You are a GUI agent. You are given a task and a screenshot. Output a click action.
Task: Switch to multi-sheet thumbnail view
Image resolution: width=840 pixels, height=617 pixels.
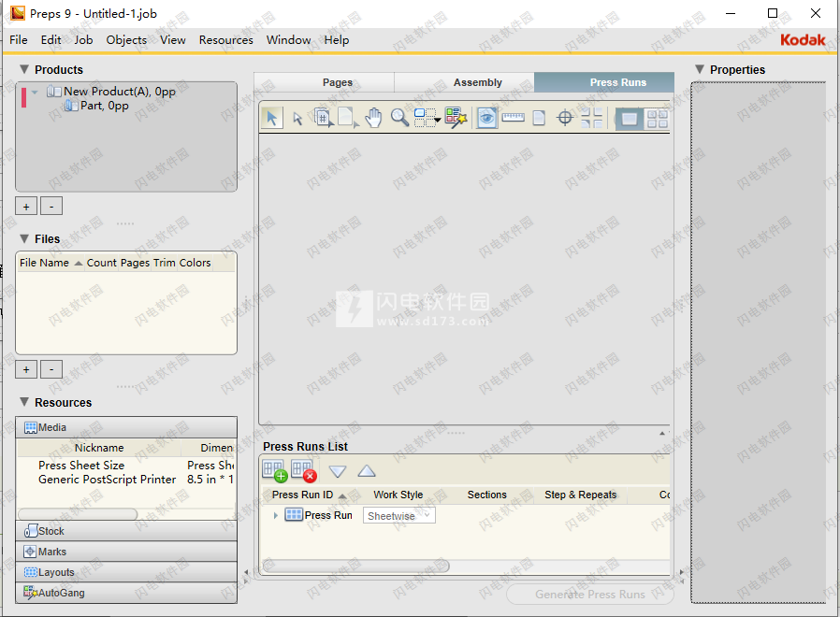pos(657,119)
